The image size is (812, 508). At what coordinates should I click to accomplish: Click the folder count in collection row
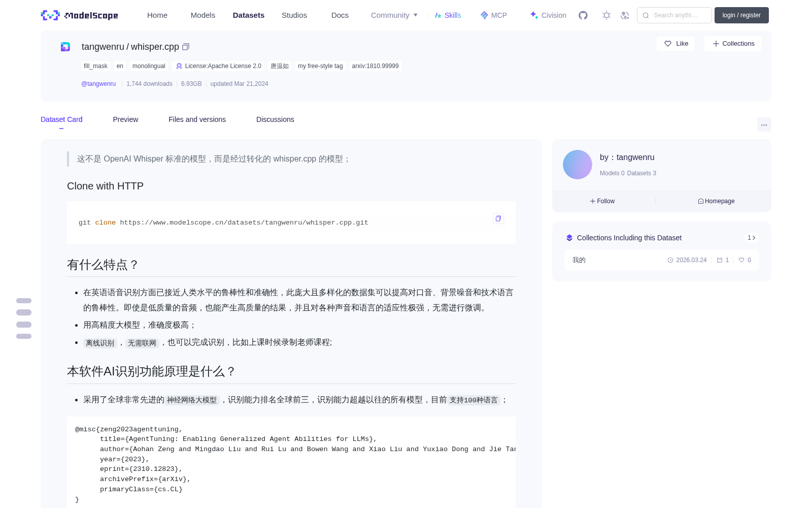[x=723, y=260]
